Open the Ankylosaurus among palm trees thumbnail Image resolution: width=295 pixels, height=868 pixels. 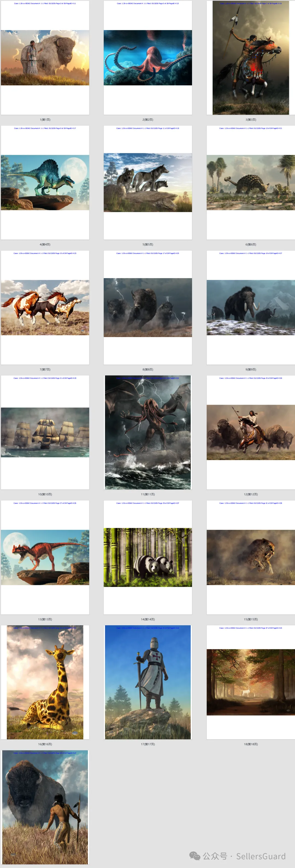pos(251,183)
